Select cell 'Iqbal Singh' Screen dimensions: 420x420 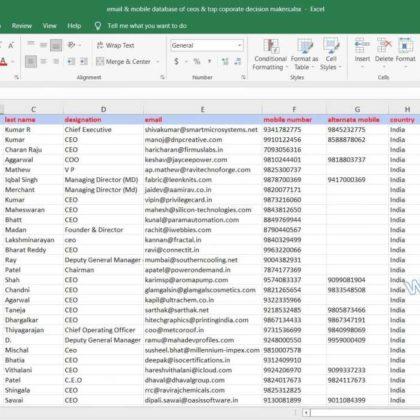[x=33, y=180]
